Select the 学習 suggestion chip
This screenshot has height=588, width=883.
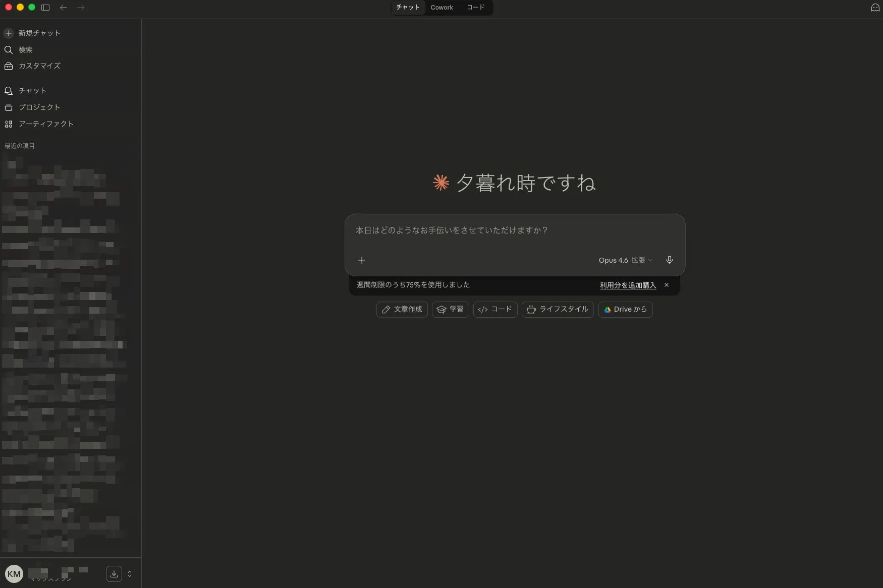click(451, 310)
